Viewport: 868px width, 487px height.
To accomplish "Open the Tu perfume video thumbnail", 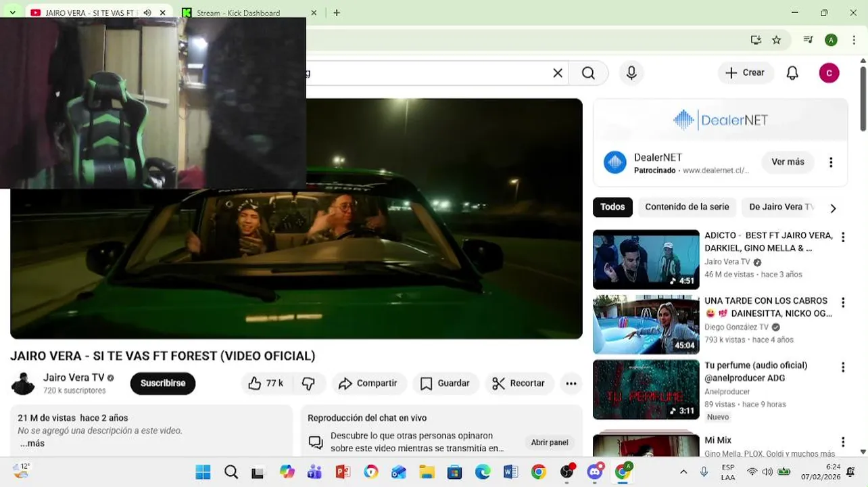I will 646,390.
